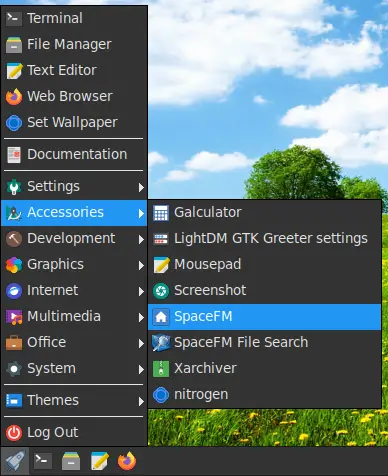This screenshot has height=476, width=388.
Task: Click the blue icon beside Set Wallpaper
Action: (x=14, y=123)
